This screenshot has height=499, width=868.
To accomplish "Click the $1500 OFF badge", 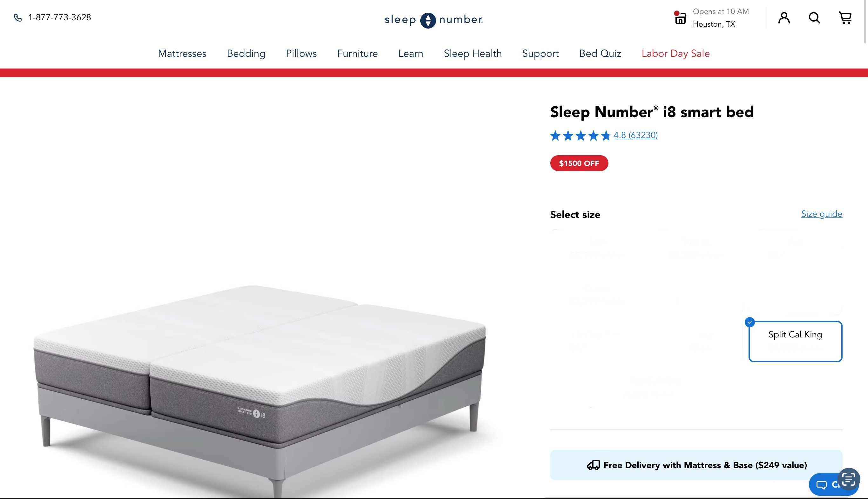I will [x=579, y=163].
